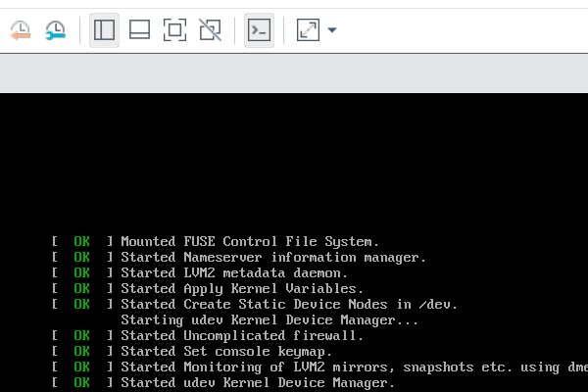588x392 pixels.
Task: Click the "Started Apply Kernel Variables" line
Action: [x=241, y=288]
